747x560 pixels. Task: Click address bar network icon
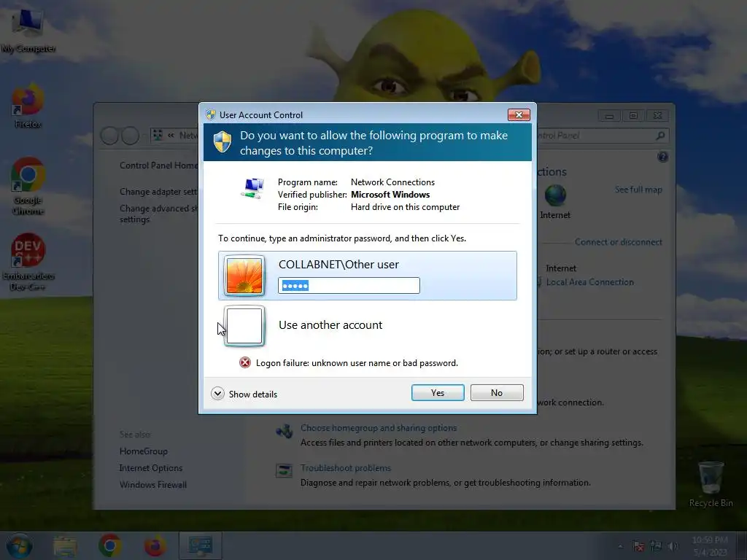tap(158, 135)
